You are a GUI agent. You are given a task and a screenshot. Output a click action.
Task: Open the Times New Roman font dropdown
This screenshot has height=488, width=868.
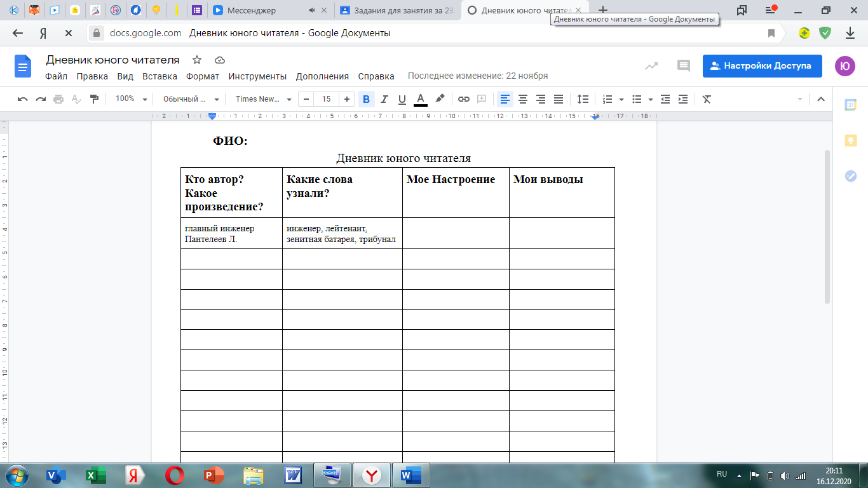click(263, 99)
